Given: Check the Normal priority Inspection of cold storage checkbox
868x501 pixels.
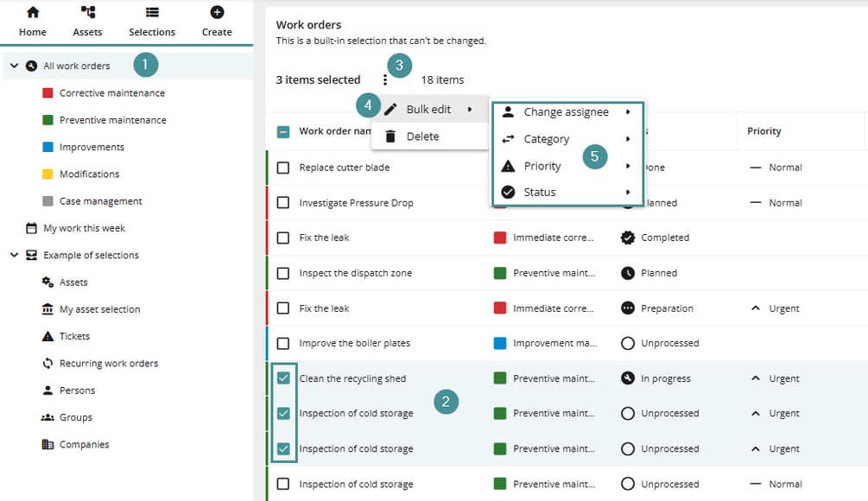Looking at the screenshot, I should coord(283,484).
